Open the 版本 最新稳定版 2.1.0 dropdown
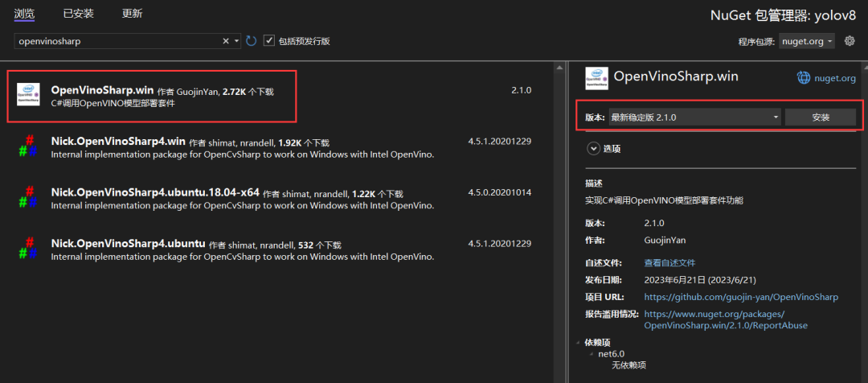This screenshot has width=868, height=383. pos(694,117)
